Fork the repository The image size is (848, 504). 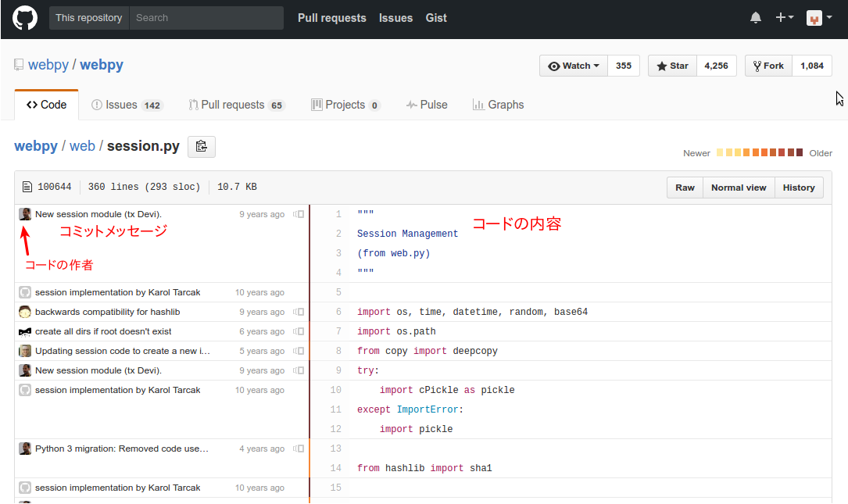(x=768, y=66)
